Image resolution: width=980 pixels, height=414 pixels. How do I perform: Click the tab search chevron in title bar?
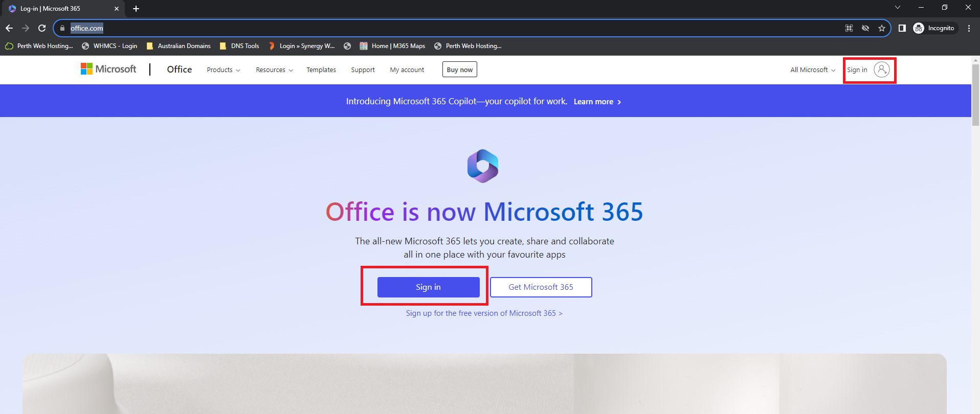897,7
